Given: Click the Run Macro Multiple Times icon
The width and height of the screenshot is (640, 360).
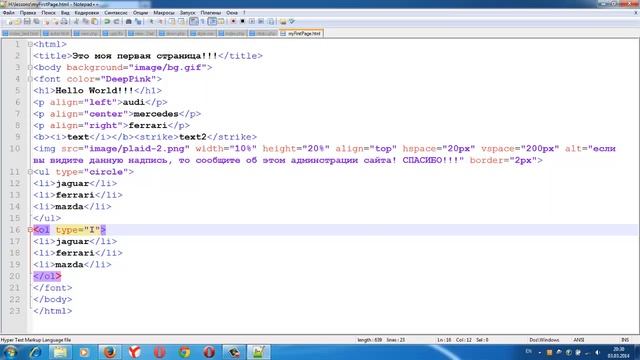Looking at the screenshot, I should pyautogui.click(x=261, y=21).
